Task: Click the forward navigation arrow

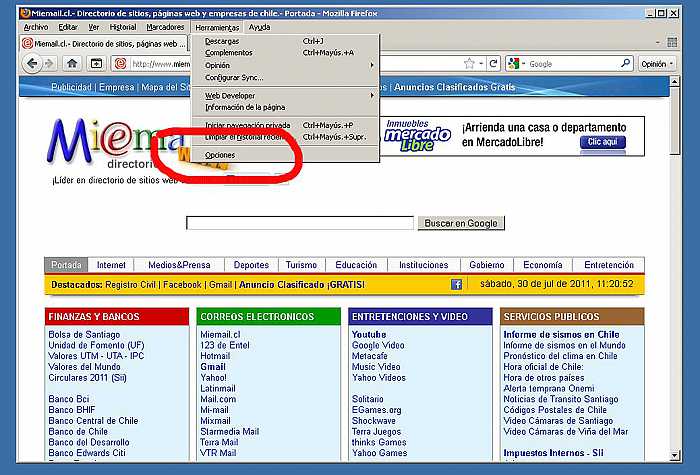Action: pyautogui.click(x=49, y=64)
